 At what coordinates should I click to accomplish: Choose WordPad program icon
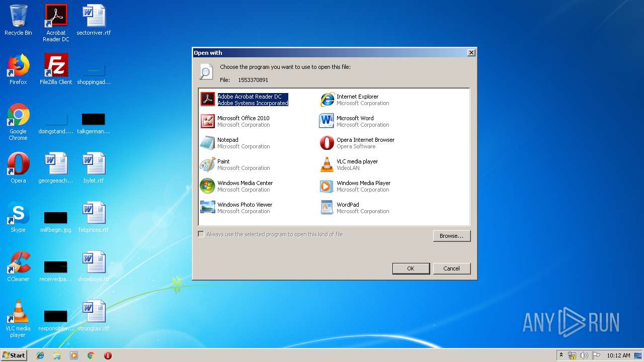point(327,208)
